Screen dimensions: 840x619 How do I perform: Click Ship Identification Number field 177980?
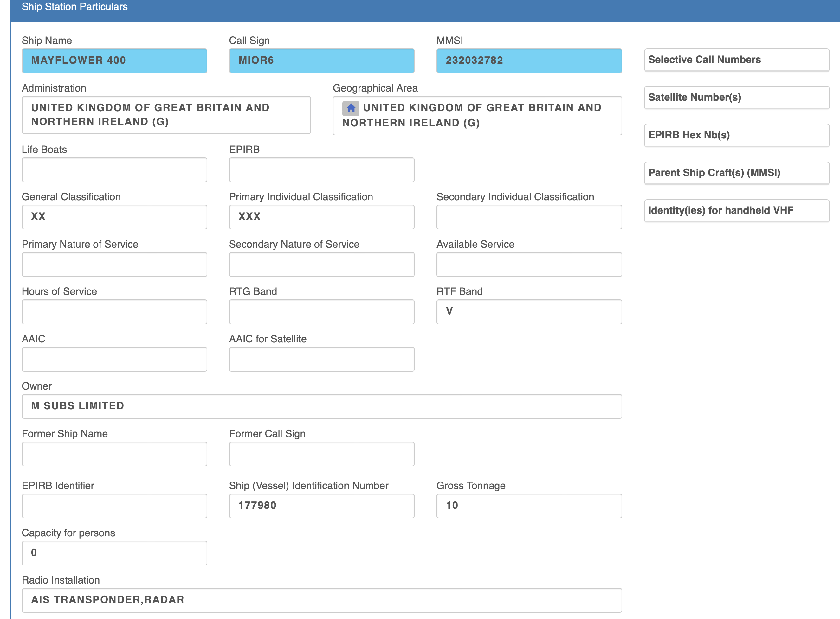[x=322, y=506]
